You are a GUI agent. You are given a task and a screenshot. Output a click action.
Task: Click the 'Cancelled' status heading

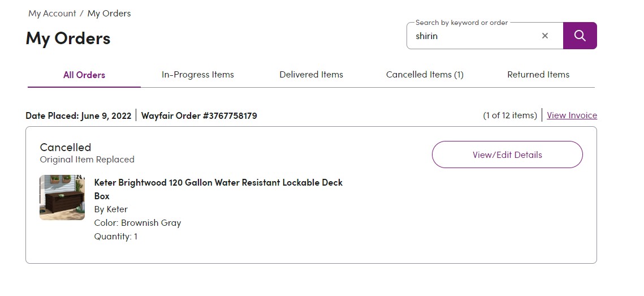(65, 147)
